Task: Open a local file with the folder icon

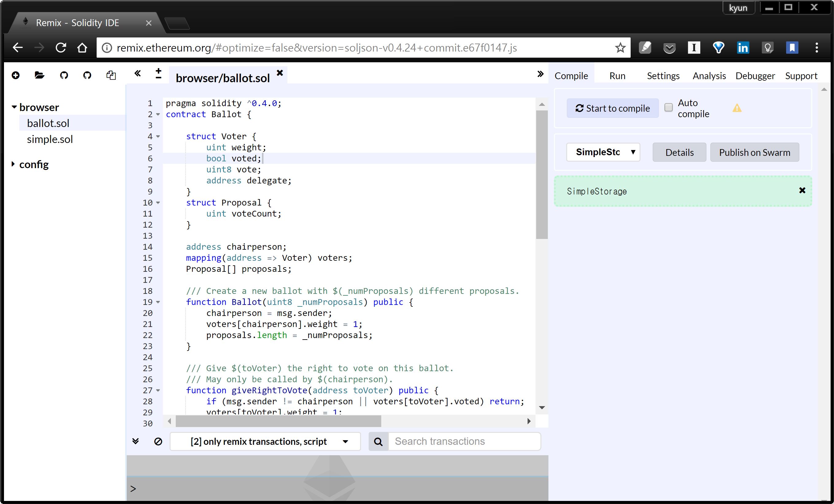Action: coord(39,75)
